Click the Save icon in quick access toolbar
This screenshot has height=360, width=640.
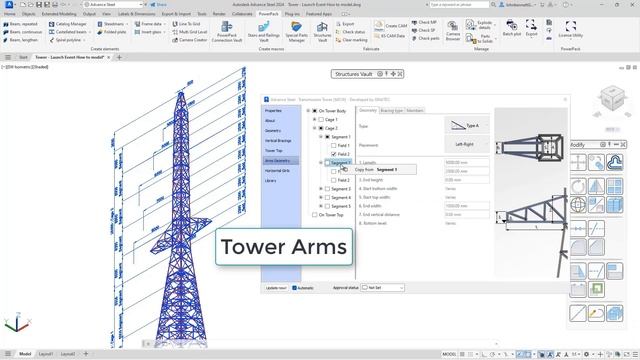point(39,4)
